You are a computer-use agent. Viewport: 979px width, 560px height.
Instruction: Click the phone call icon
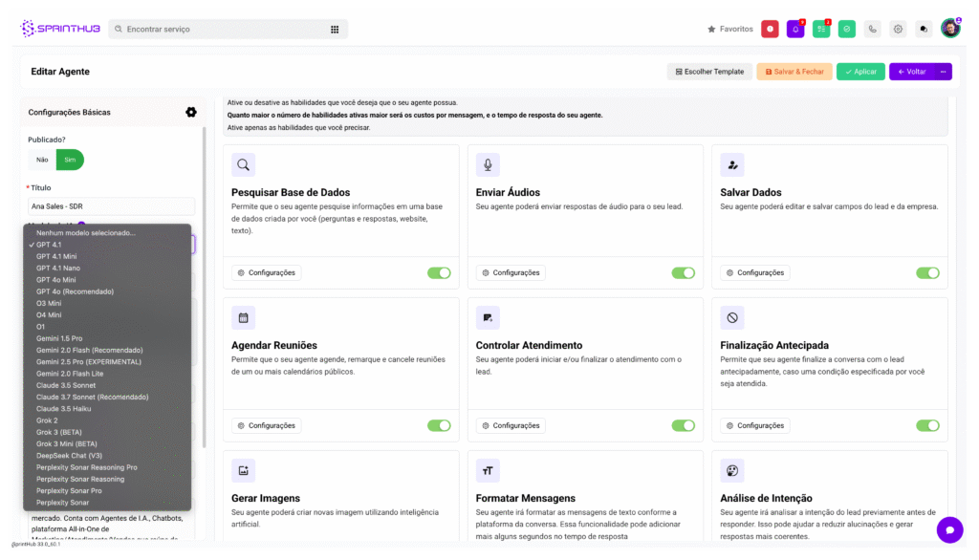click(x=873, y=29)
